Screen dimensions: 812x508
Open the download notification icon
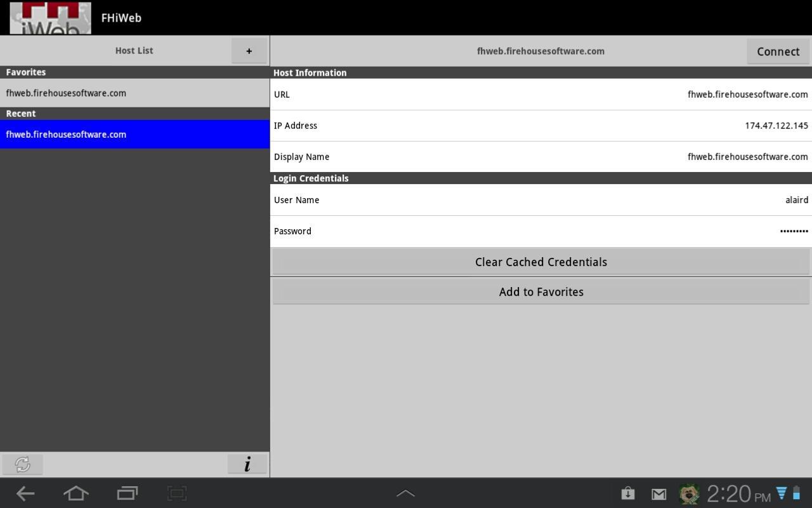(627, 493)
